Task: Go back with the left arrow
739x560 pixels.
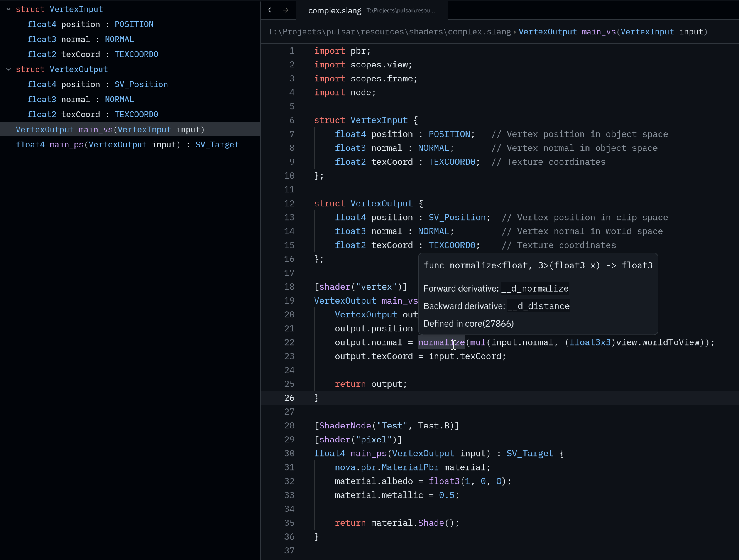Action: click(271, 10)
